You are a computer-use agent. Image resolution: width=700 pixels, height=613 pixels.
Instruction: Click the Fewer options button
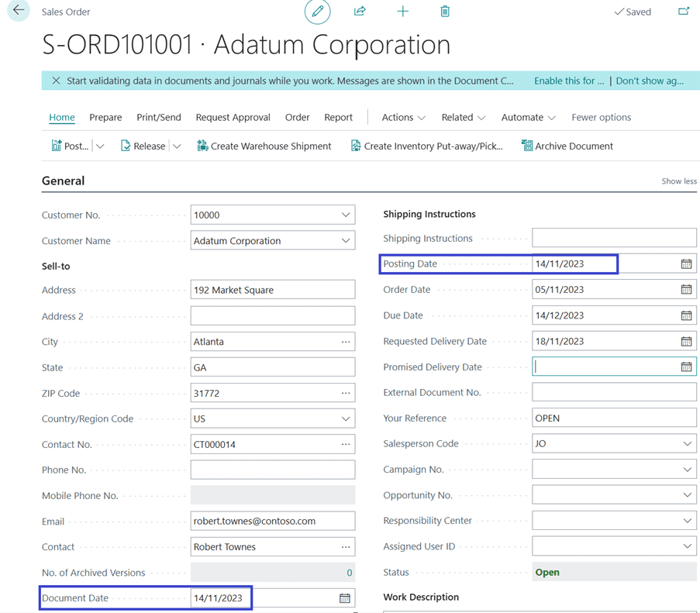tap(601, 117)
